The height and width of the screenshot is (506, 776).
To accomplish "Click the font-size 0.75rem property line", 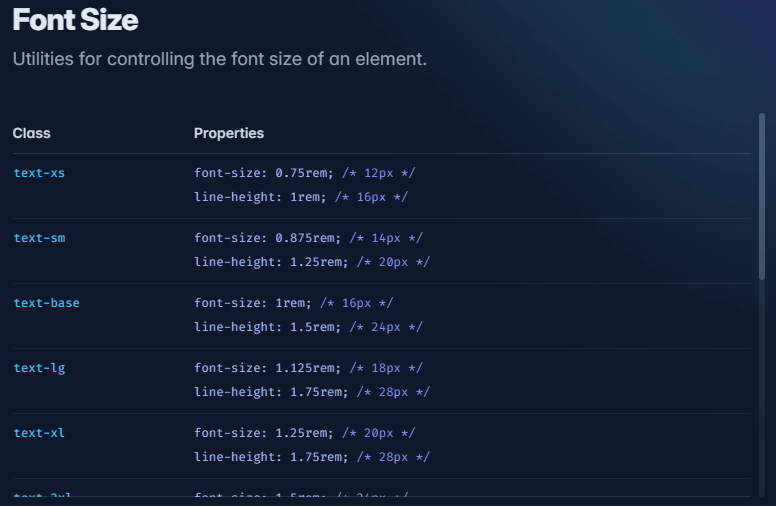I will 304,173.
